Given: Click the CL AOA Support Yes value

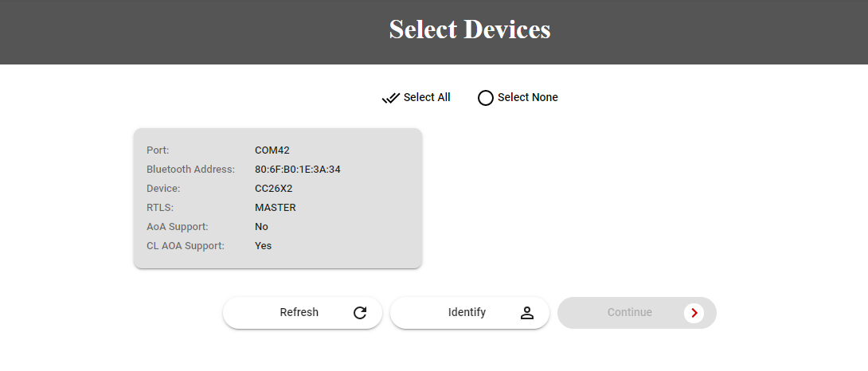Looking at the screenshot, I should (x=263, y=245).
